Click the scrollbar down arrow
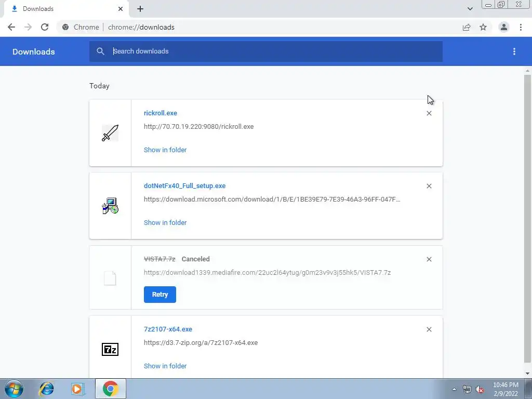The image size is (532, 399). (527, 374)
